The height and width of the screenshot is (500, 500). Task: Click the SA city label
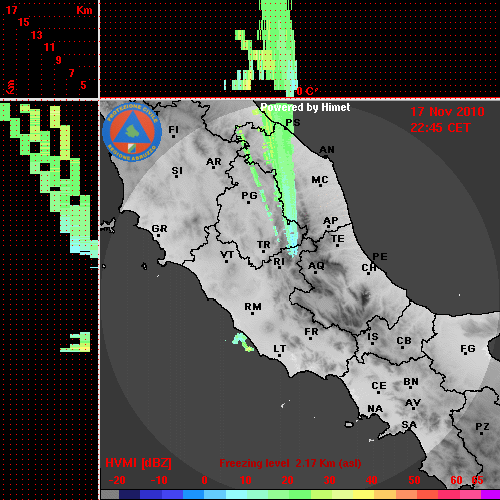tap(409, 425)
